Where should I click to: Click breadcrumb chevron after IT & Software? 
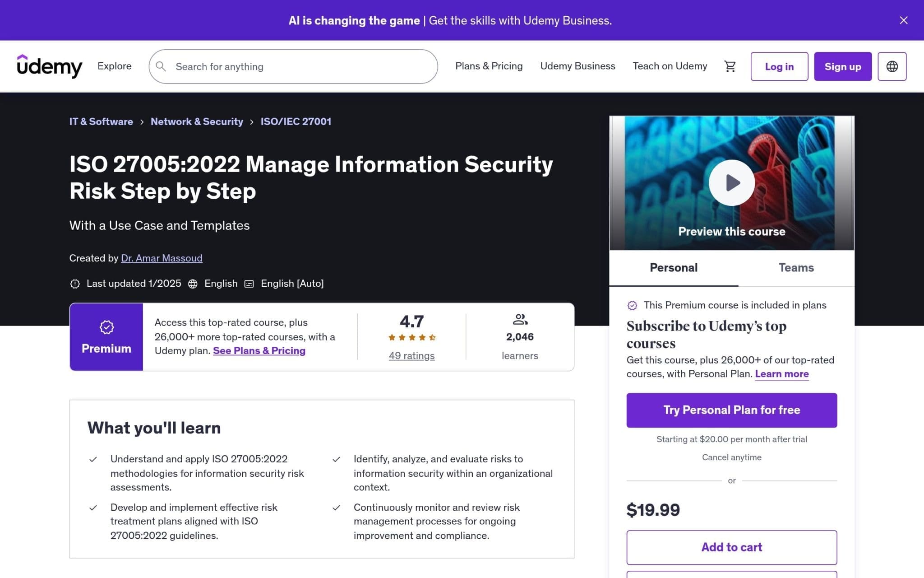142,122
